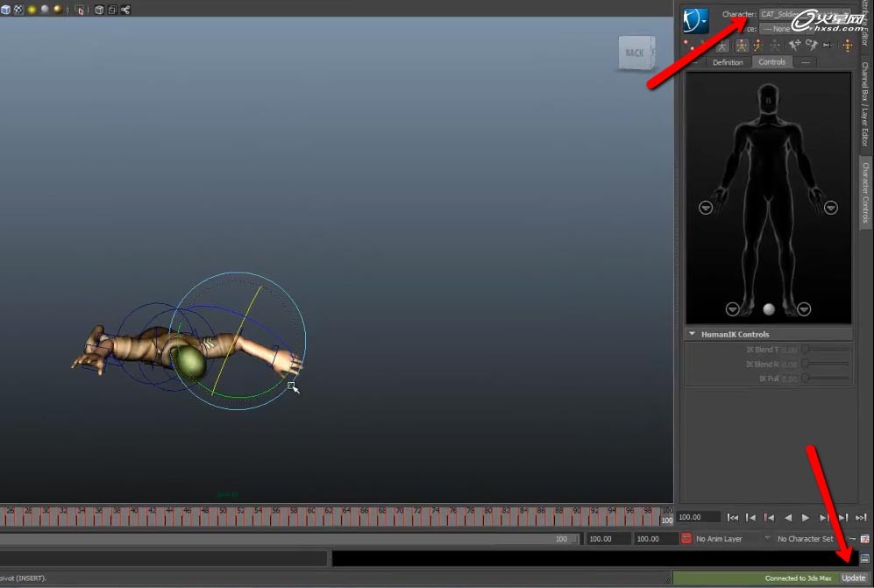Screen dimensions: 874x588
Task: Click the gold sphere shading icon
Action: point(57,10)
